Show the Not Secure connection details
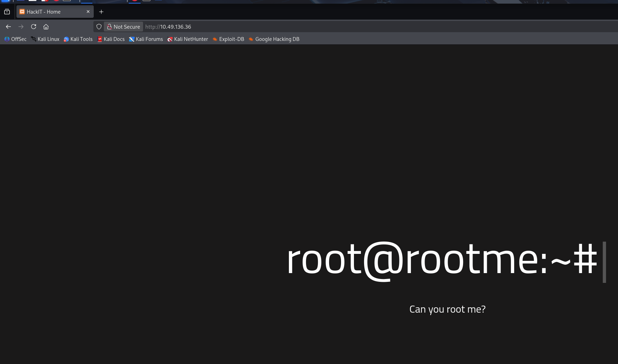618x364 pixels. (123, 27)
